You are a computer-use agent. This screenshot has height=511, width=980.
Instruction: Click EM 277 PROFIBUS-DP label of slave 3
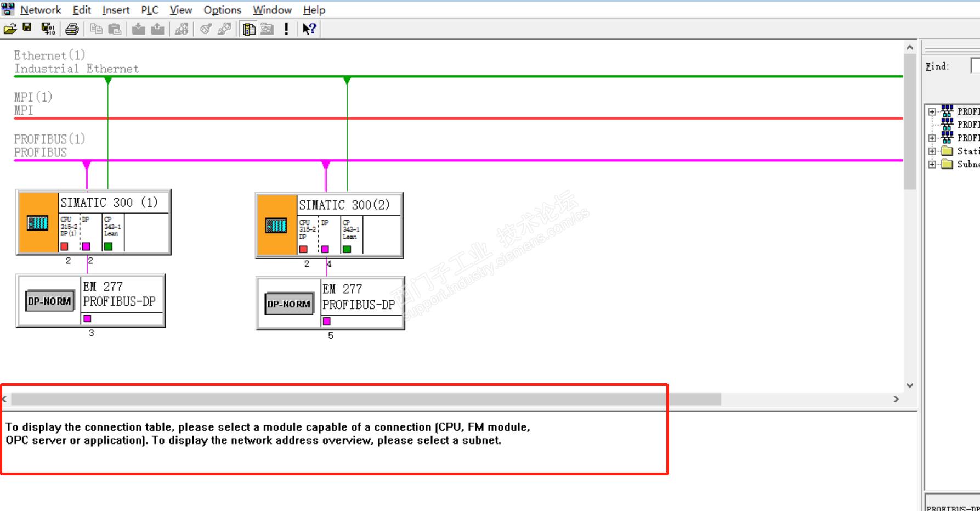[120, 294]
